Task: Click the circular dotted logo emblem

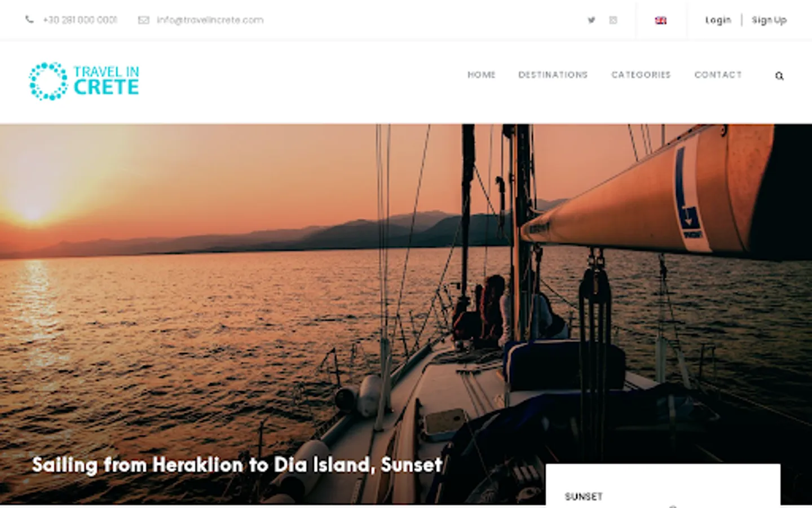Action: coord(48,81)
